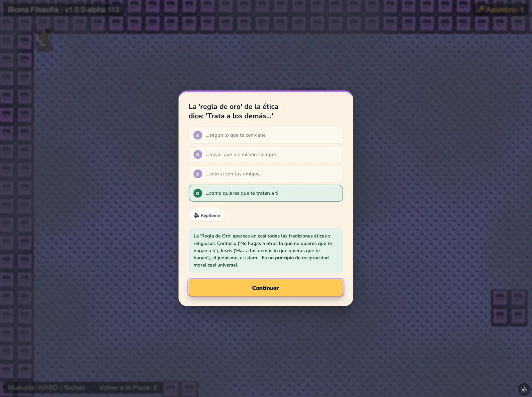Click the purple letter A badge

198,135
